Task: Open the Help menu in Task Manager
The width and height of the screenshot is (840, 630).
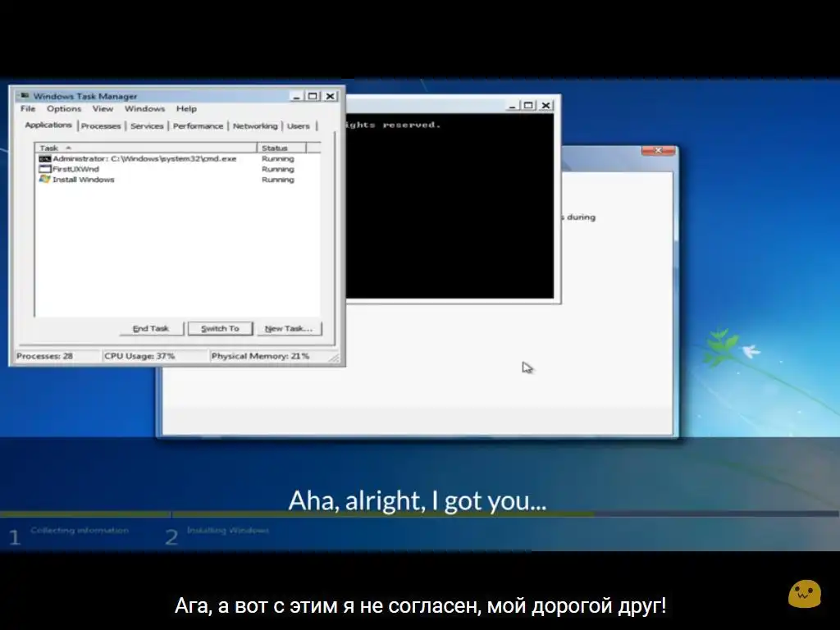Action: pyautogui.click(x=186, y=109)
